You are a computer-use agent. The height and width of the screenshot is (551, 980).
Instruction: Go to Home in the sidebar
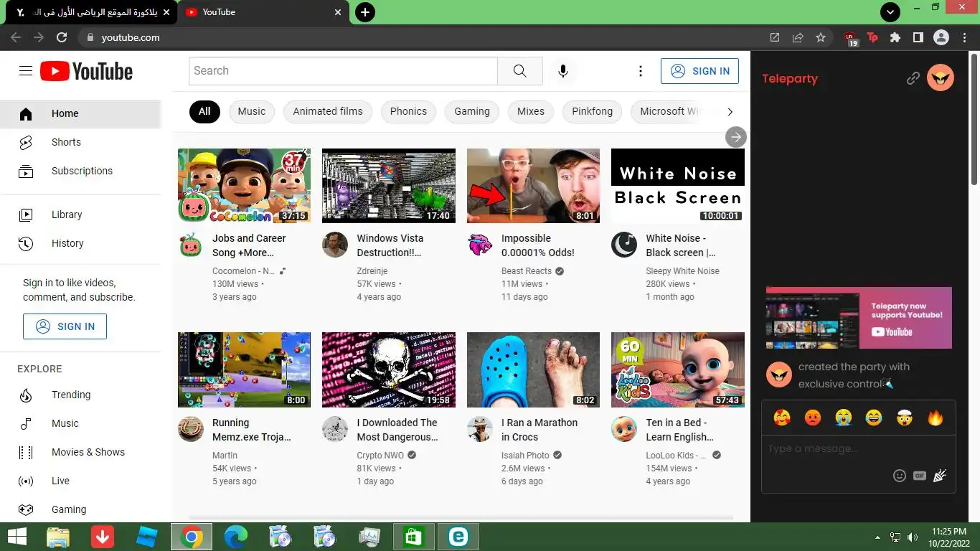click(80, 113)
